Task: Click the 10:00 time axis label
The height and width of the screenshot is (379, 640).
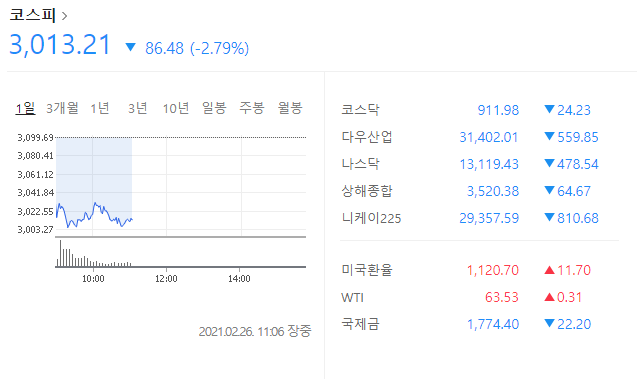Action: [93, 279]
